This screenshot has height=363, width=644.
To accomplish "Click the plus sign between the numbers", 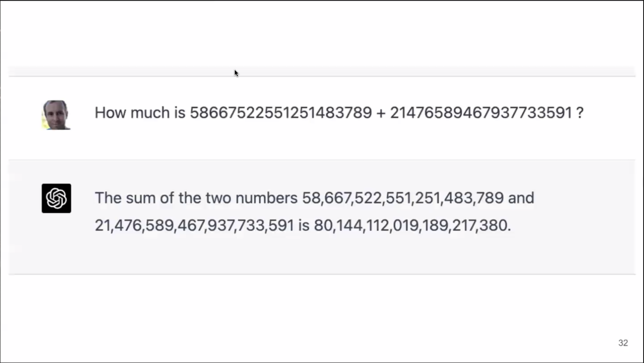I will coord(381,113).
